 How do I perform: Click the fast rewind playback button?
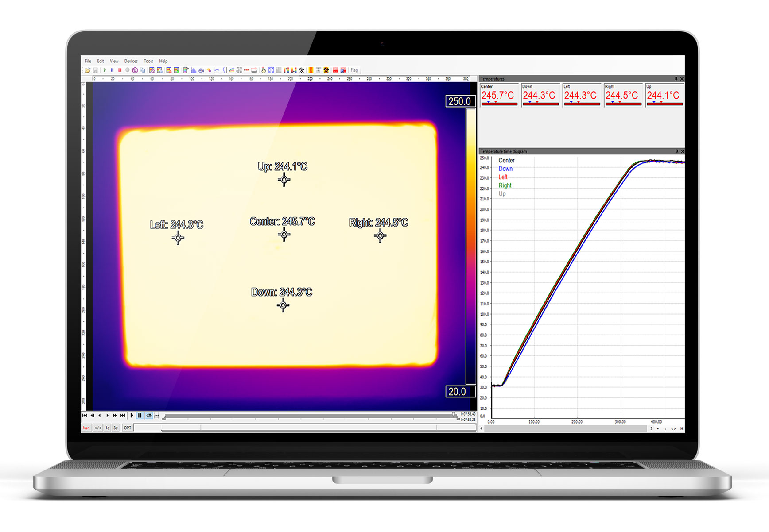tap(93, 416)
